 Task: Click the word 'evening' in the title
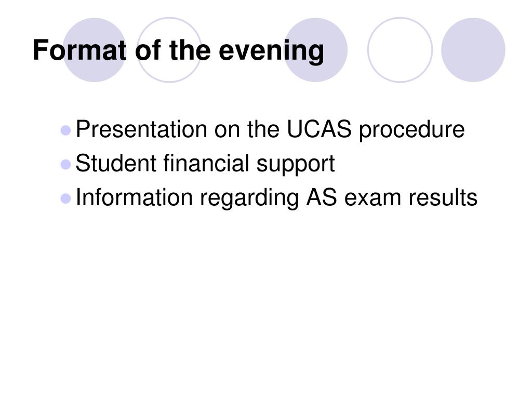click(271, 51)
